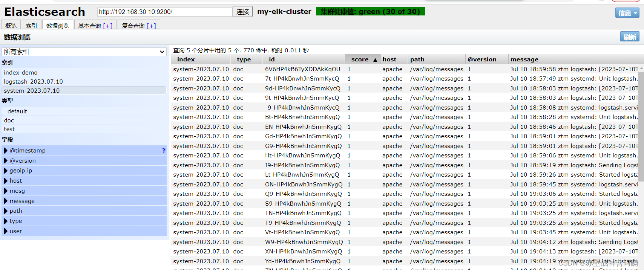Select the index-demo index
Viewport: 644px width, 270px height.
point(84,72)
